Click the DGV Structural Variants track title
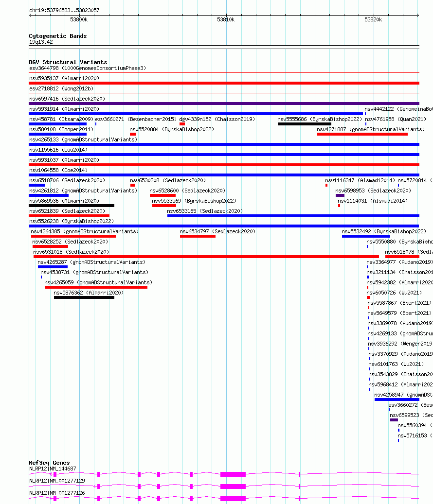 pyautogui.click(x=68, y=62)
